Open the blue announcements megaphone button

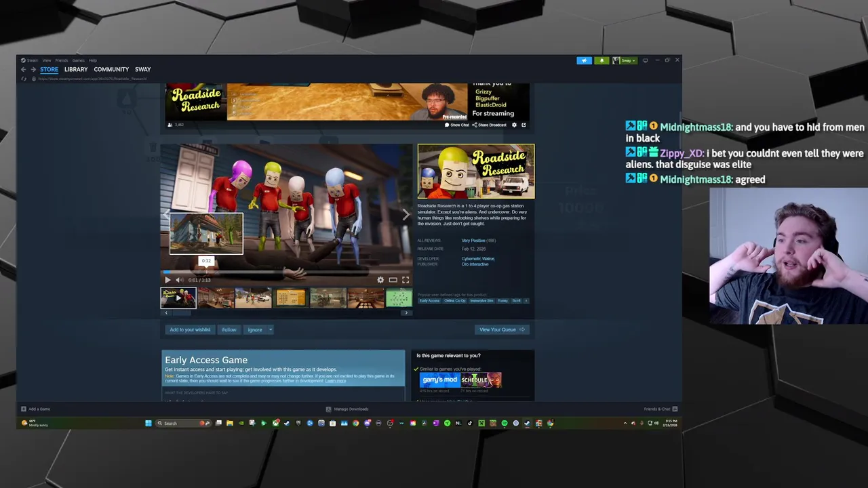coord(585,60)
